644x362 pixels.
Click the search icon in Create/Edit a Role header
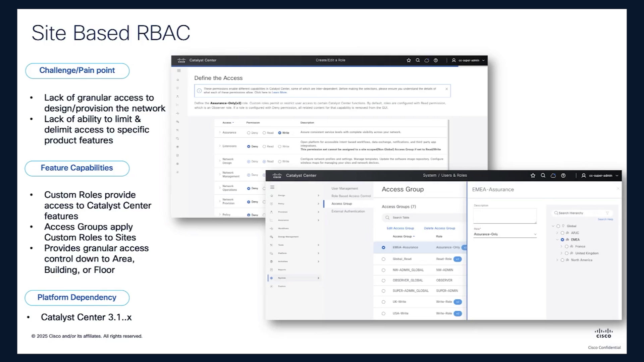pos(418,60)
